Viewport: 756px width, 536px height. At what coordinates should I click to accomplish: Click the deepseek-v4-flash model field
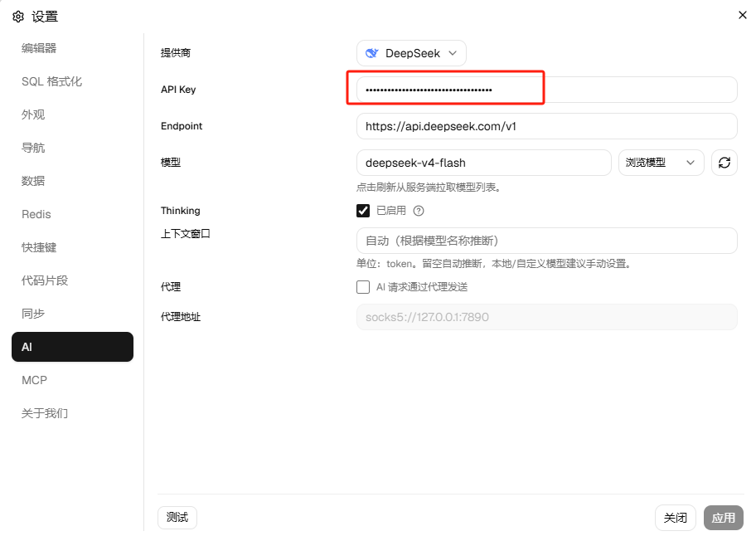pos(484,163)
